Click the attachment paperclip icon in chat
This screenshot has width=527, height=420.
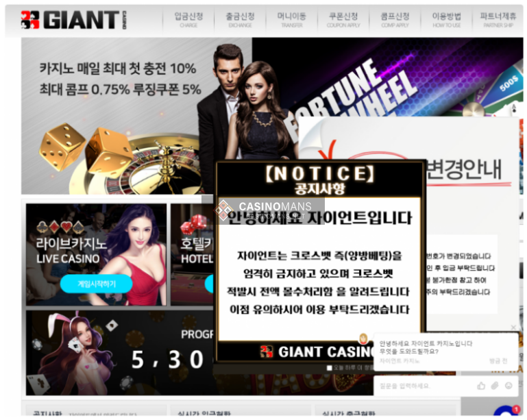pyautogui.click(x=495, y=386)
